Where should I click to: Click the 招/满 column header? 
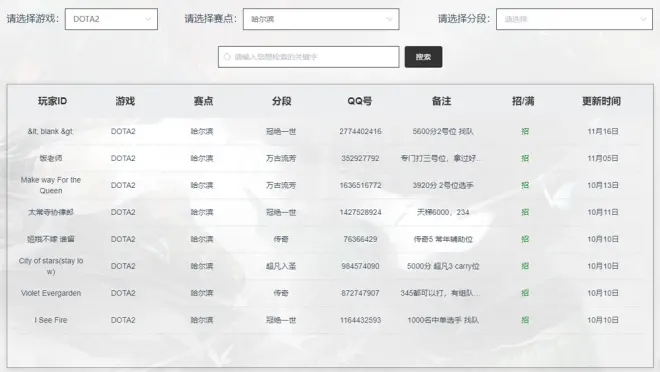click(523, 101)
